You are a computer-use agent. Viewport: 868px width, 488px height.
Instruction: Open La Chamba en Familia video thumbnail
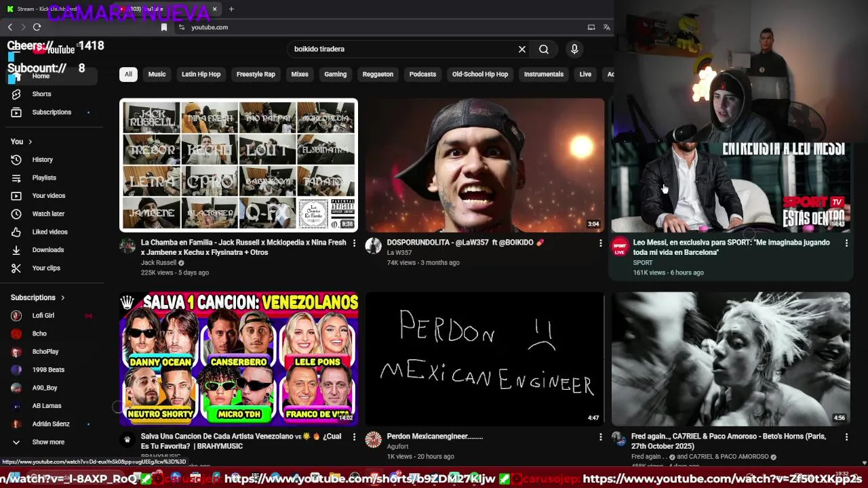pos(239,165)
